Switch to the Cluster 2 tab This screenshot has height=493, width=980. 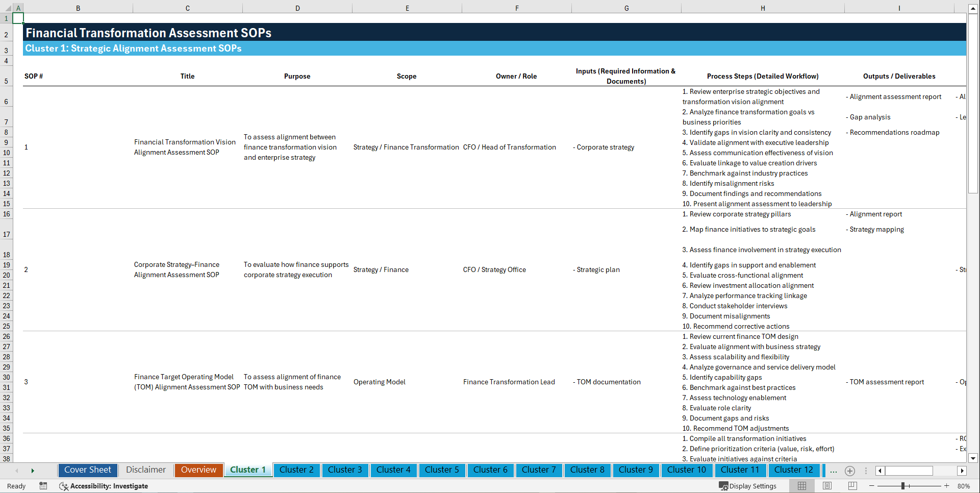pos(296,470)
